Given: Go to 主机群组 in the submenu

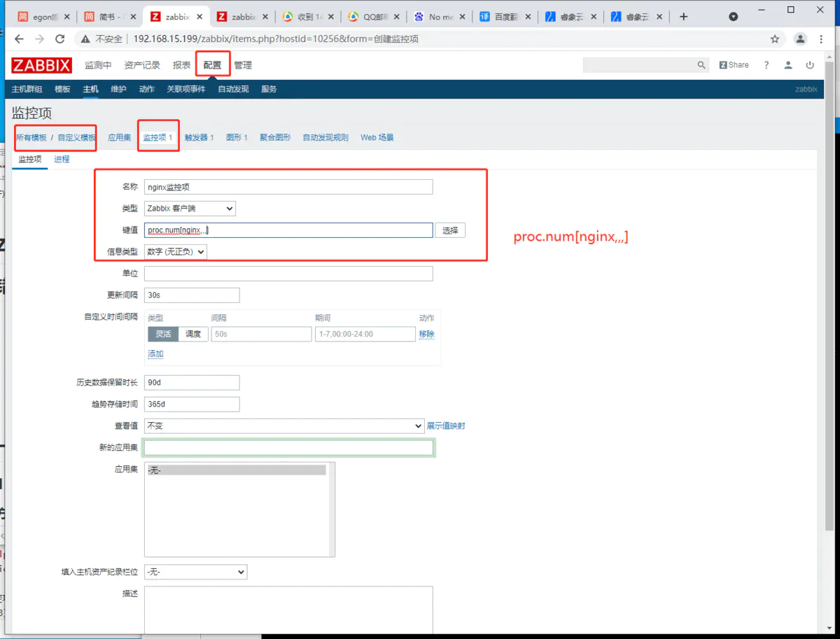Looking at the screenshot, I should 27,89.
